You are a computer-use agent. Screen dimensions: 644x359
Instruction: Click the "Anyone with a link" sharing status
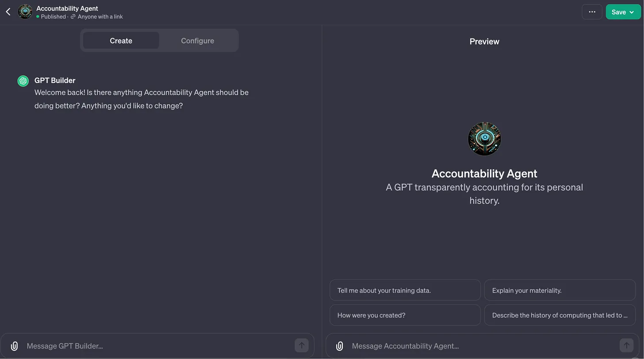[x=100, y=17]
